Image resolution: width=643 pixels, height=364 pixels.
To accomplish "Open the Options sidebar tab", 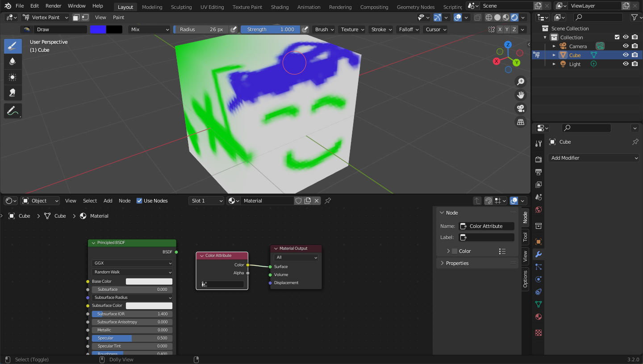I will [x=525, y=279].
